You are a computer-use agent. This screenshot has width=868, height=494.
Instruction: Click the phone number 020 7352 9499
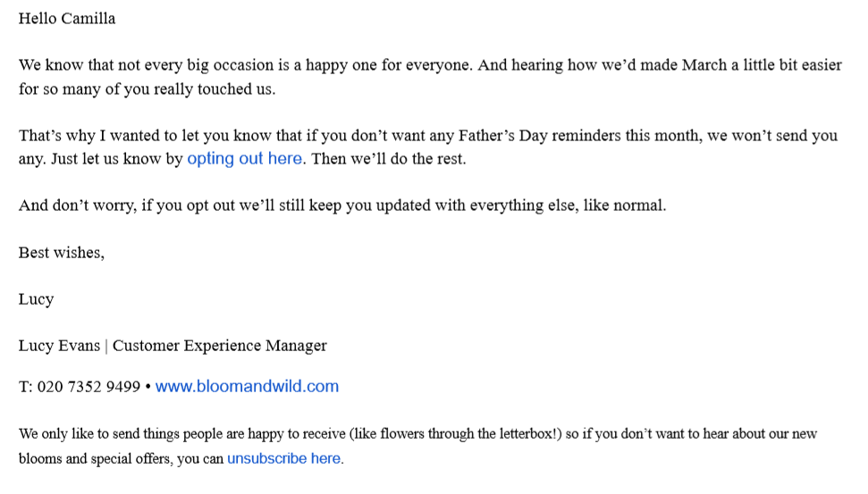88,387
